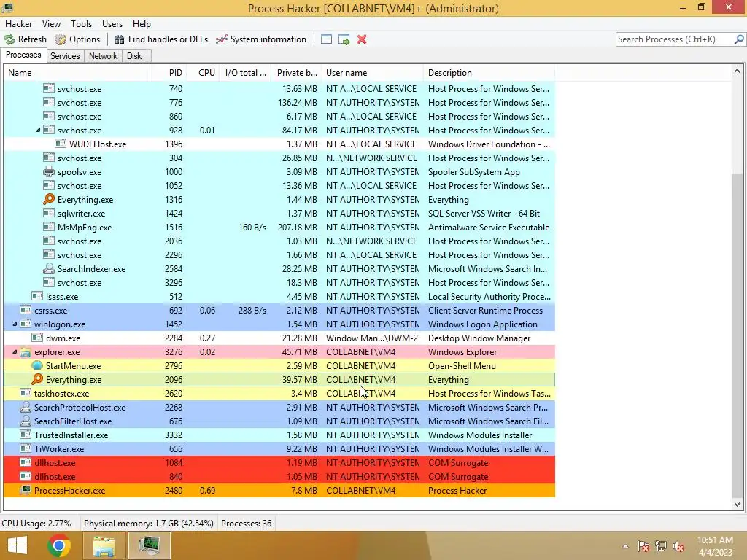
Task: Show hidden tray icons arrow
Action: coord(625,546)
